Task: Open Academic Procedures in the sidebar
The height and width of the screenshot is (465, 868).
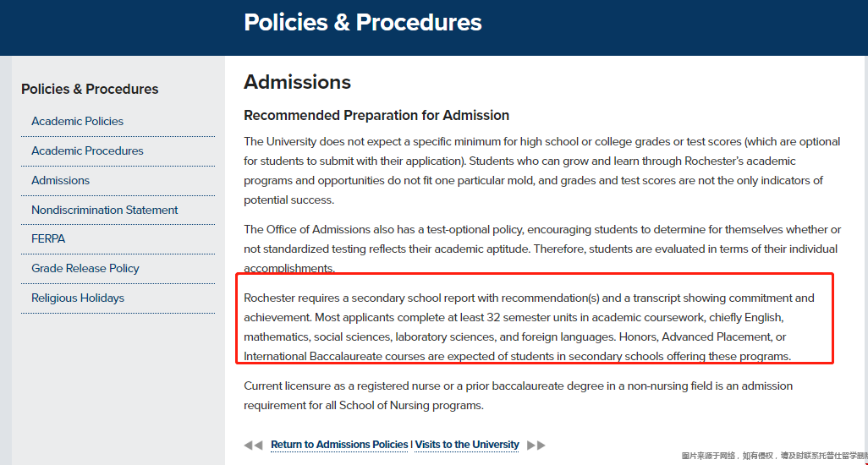Action: 87,150
